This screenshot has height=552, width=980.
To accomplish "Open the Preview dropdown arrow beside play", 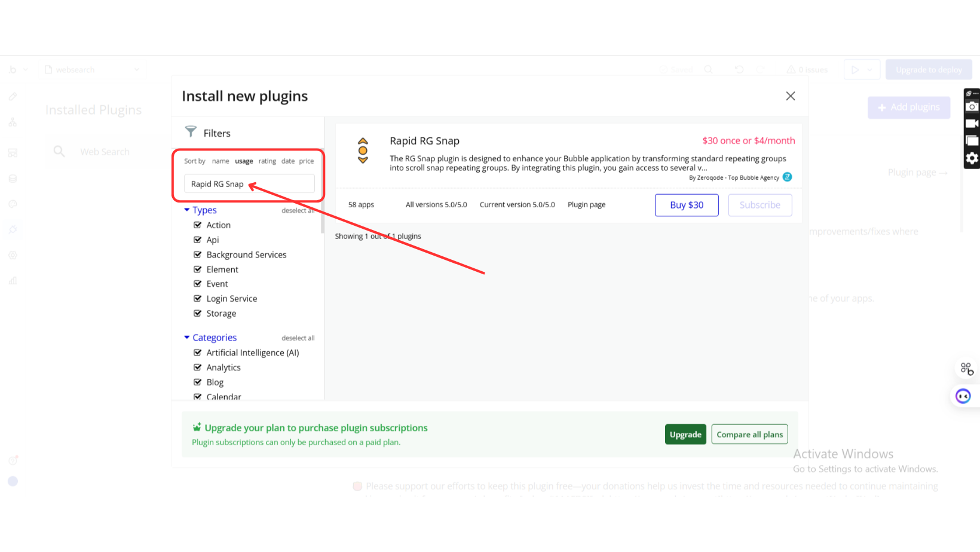I will tap(870, 70).
